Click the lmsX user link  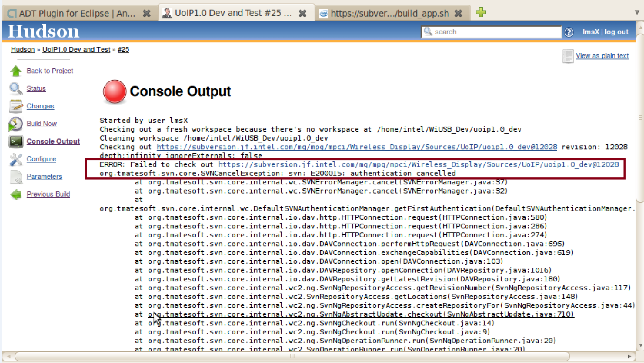tap(591, 32)
